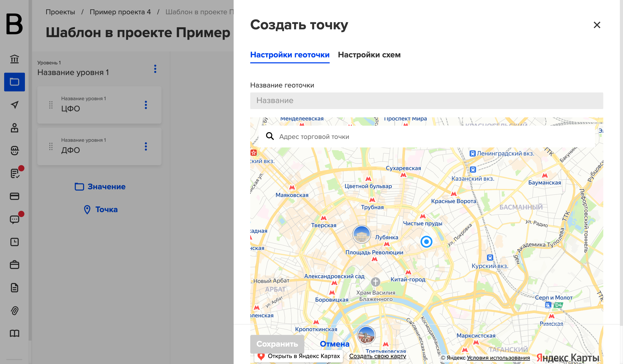Open options menu for Название уровня 1 header
The height and width of the screenshot is (364, 623).
pos(155,69)
